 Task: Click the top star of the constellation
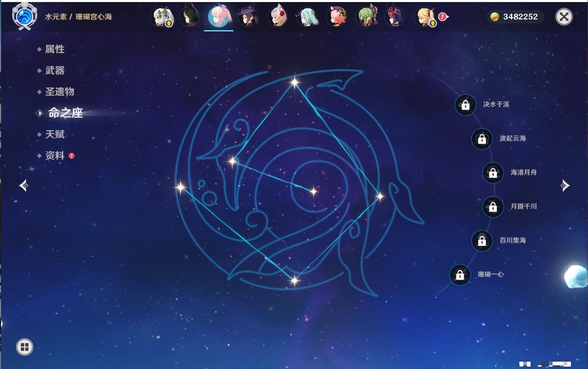click(294, 82)
